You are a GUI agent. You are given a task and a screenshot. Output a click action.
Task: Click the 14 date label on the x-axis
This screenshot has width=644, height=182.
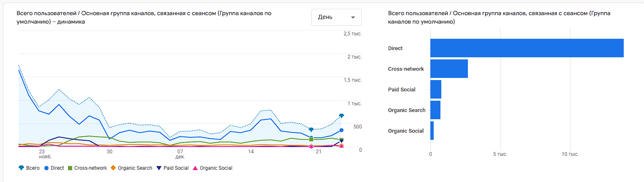(x=251, y=152)
